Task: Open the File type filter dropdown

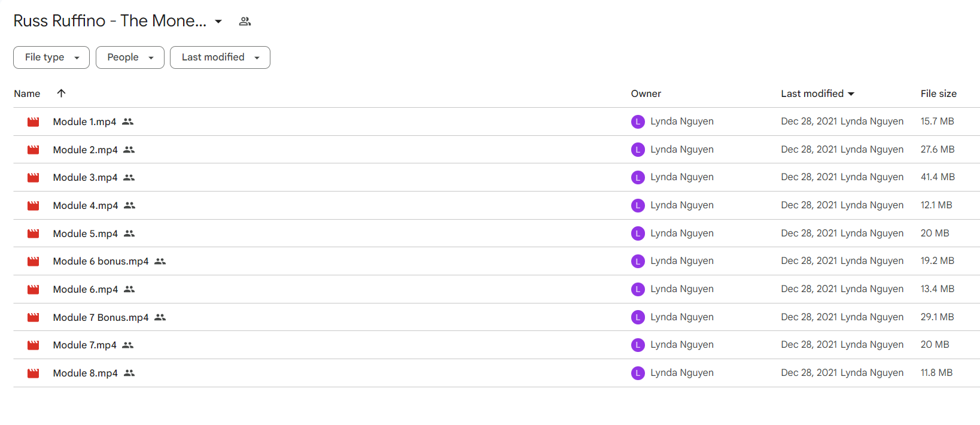Action: (51, 57)
